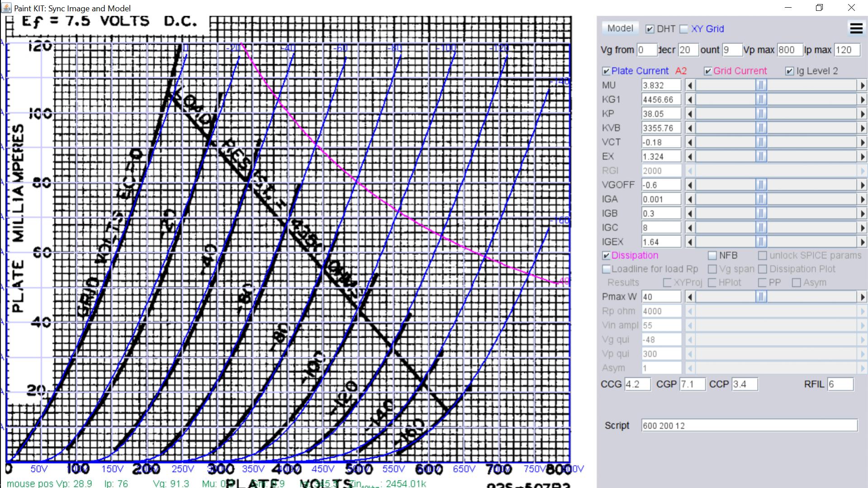Click the KG1 slider thumb
The height and width of the screenshot is (488, 868).
click(x=761, y=99)
